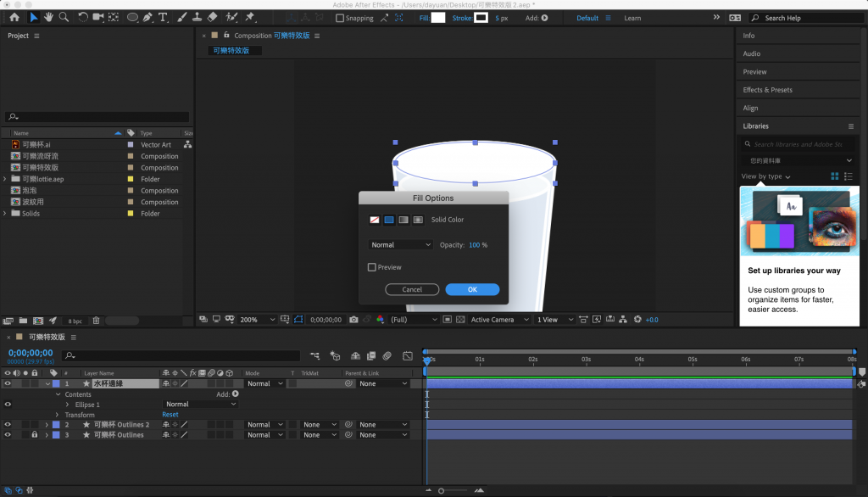Click the Search Help input field
This screenshot has height=497, width=868.
pos(801,18)
